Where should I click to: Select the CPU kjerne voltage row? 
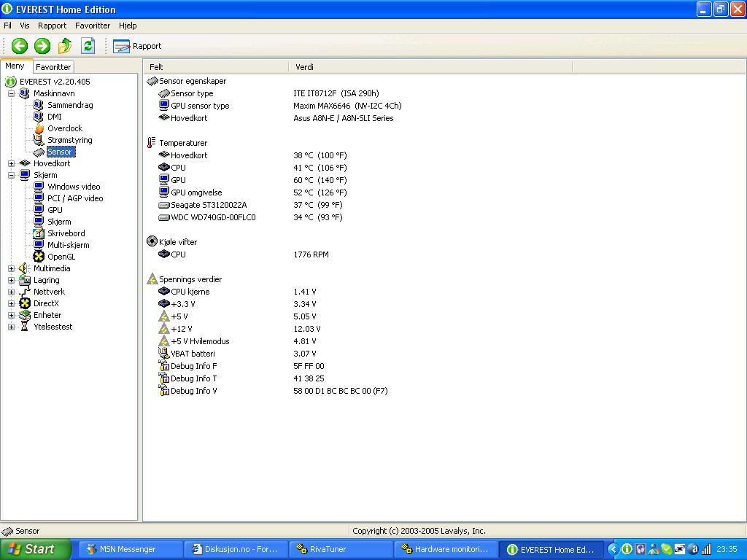(237, 292)
